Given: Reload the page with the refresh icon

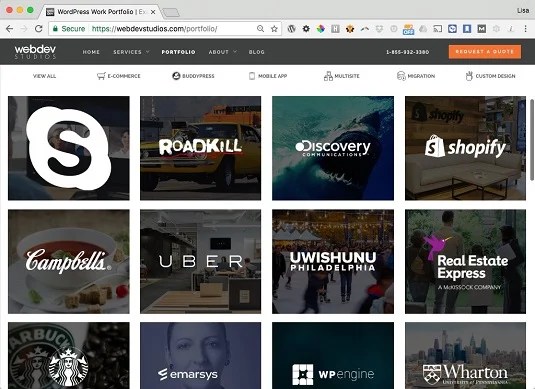Looking at the screenshot, I should [39, 29].
